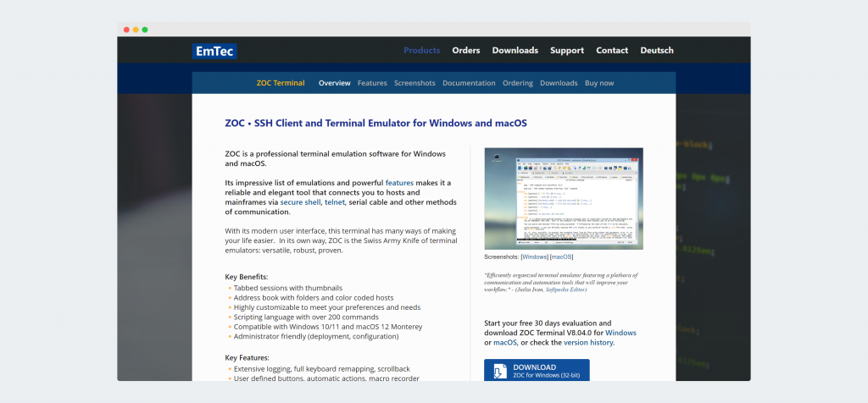Select the Downloads sub-tab
Image resolution: width=868 pixels, height=403 pixels.
pos(559,83)
